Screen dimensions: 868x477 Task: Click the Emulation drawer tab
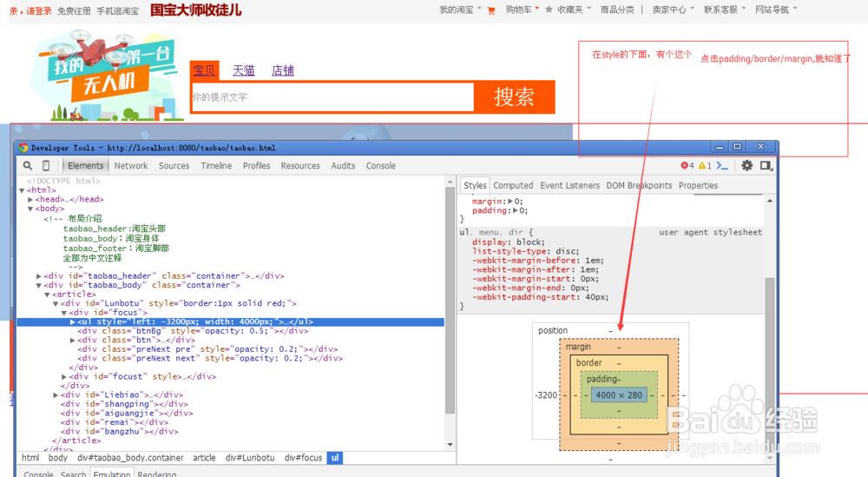(112, 474)
